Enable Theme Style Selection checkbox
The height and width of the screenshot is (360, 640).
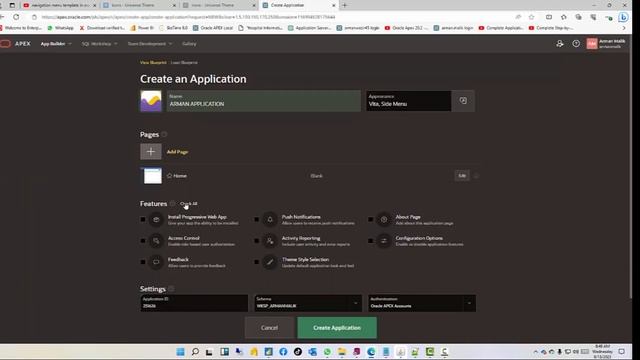tap(256, 262)
